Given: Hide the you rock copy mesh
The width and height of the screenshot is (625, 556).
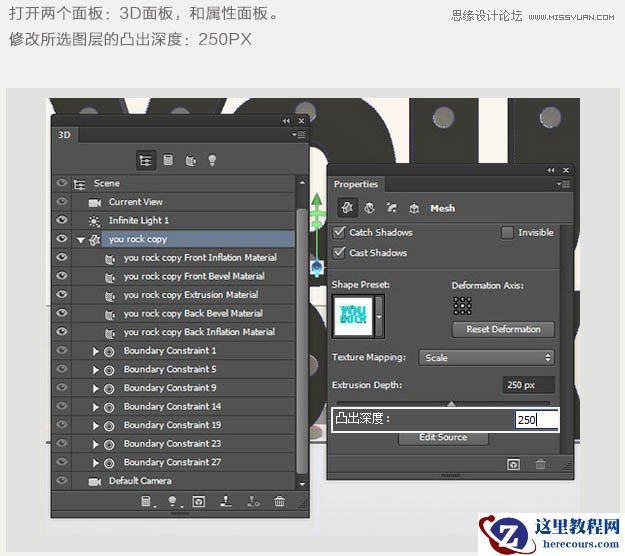Looking at the screenshot, I should click(x=61, y=238).
